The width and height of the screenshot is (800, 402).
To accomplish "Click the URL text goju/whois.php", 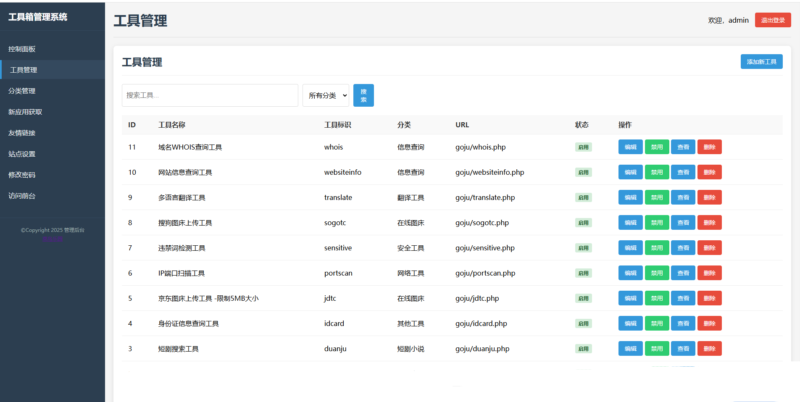I will click(x=481, y=147).
